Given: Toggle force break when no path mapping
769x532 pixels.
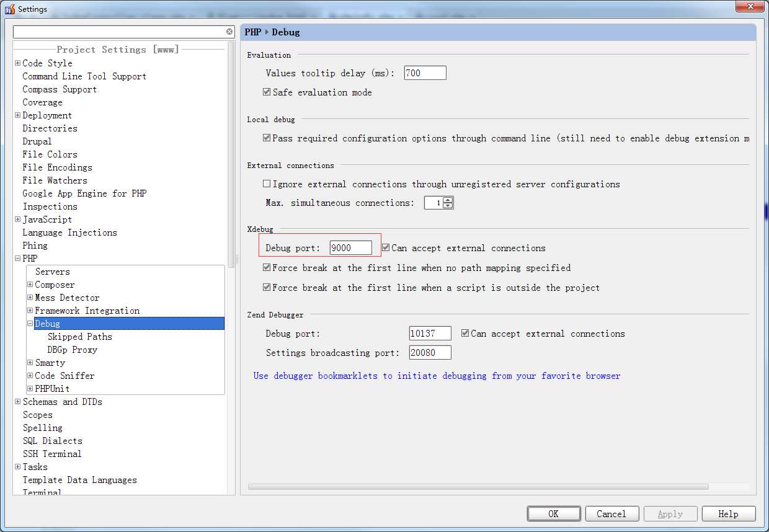Looking at the screenshot, I should tap(267, 267).
